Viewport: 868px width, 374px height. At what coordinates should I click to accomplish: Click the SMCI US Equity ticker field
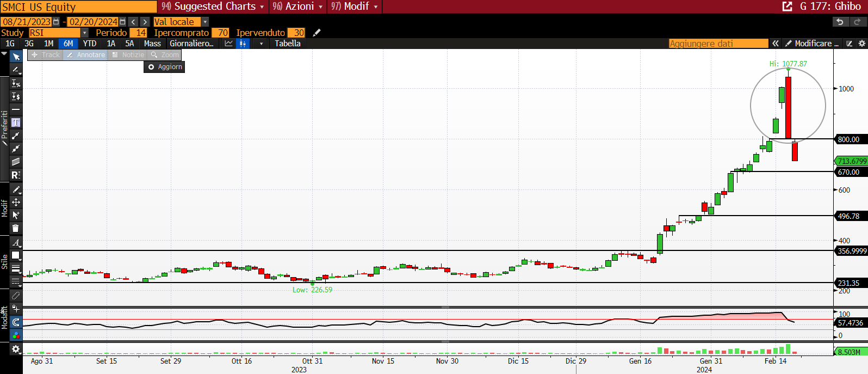point(78,7)
